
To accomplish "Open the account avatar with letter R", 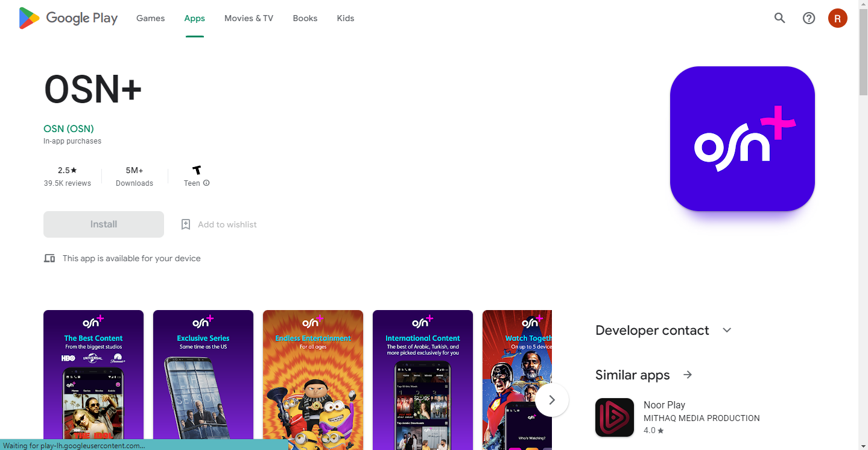I will pos(838,18).
